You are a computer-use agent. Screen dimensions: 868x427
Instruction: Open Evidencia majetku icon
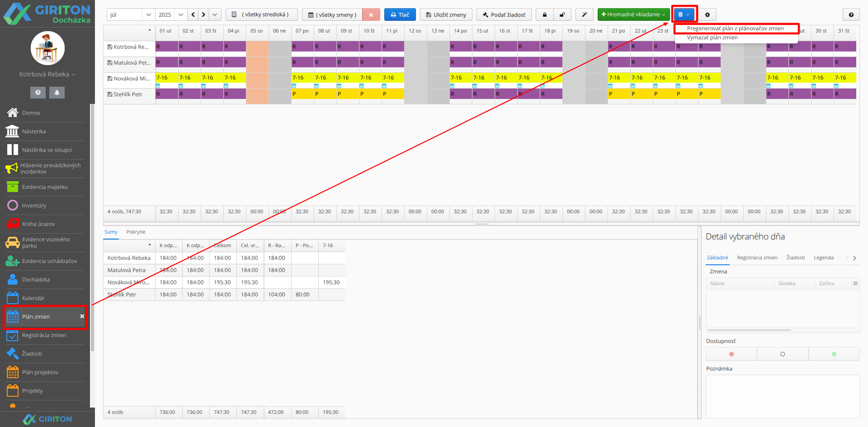point(13,187)
